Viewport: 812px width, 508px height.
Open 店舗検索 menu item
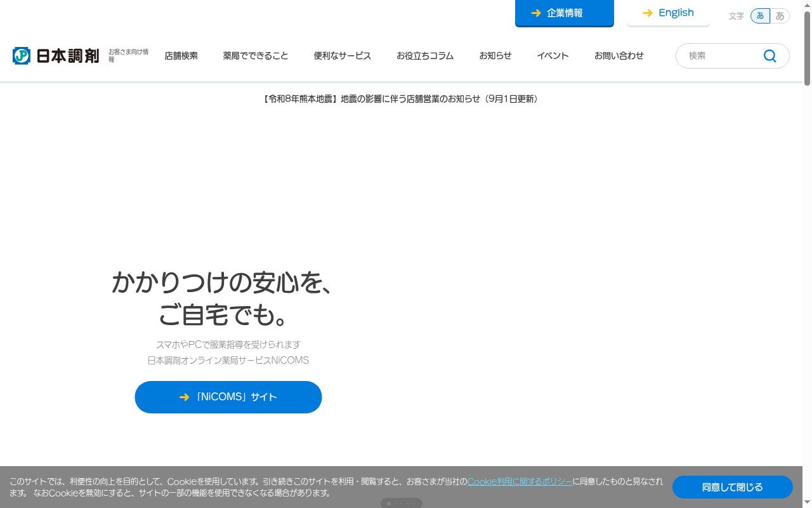181,56
